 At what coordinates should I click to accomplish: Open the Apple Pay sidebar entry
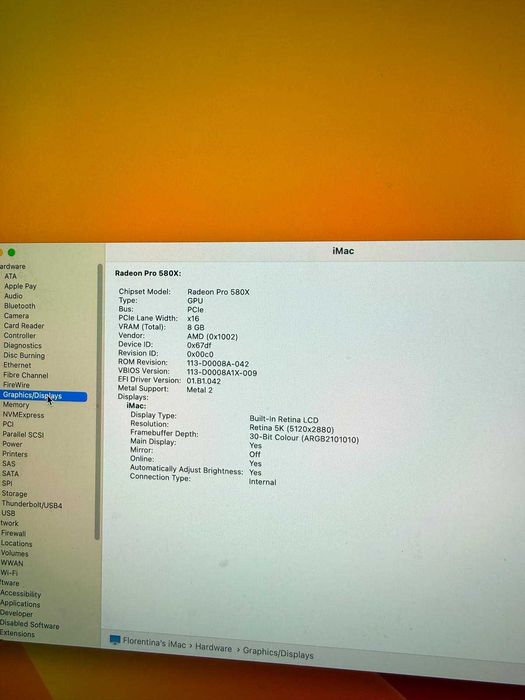coord(20,286)
